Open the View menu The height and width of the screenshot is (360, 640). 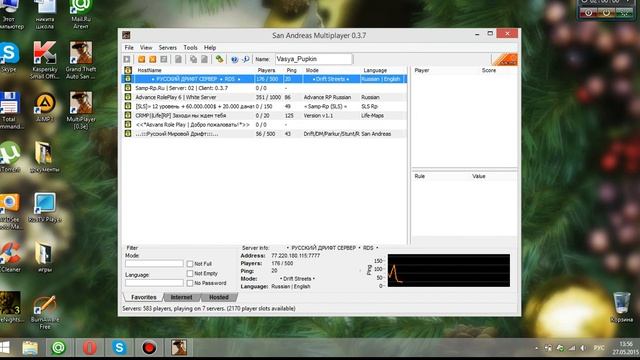(146, 48)
